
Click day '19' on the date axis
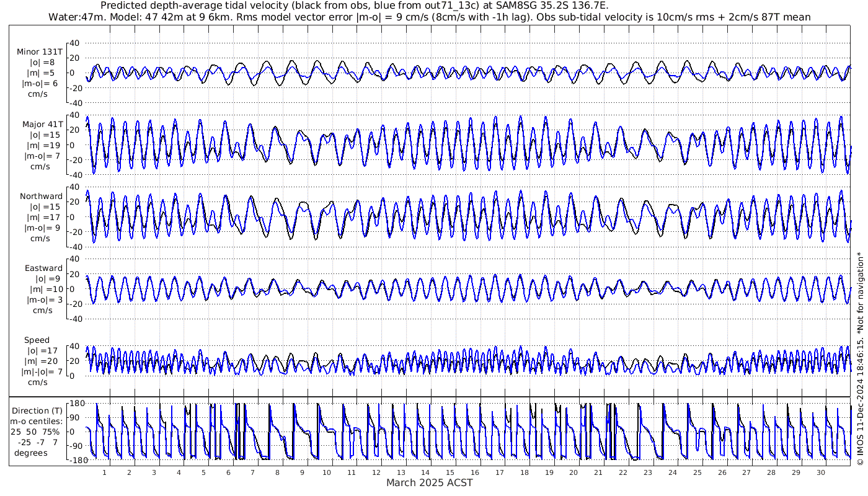tap(549, 472)
